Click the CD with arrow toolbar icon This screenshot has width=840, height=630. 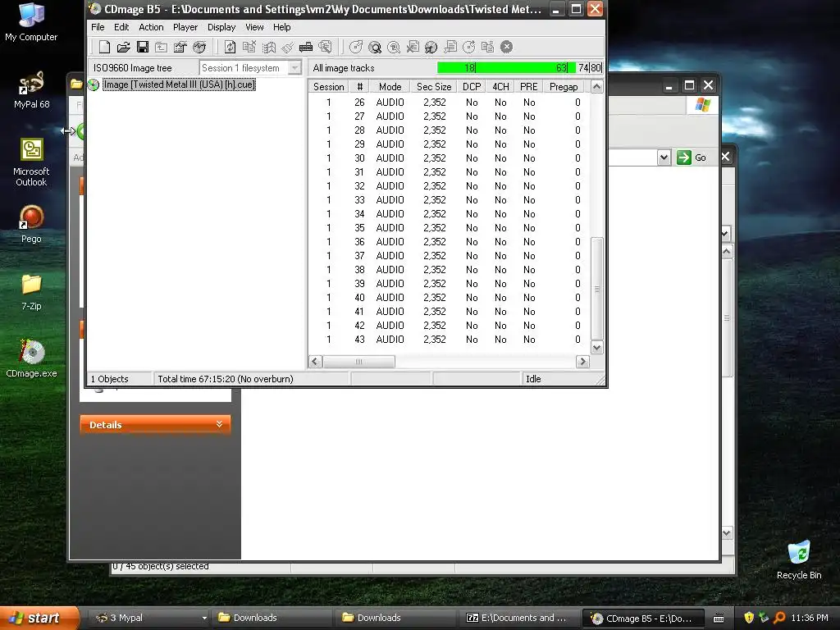coord(356,47)
